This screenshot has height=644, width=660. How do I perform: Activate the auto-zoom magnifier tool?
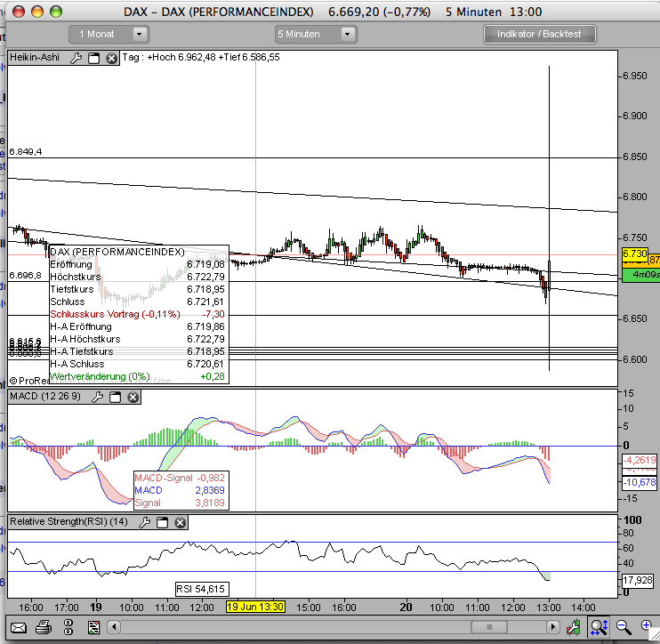[598, 627]
